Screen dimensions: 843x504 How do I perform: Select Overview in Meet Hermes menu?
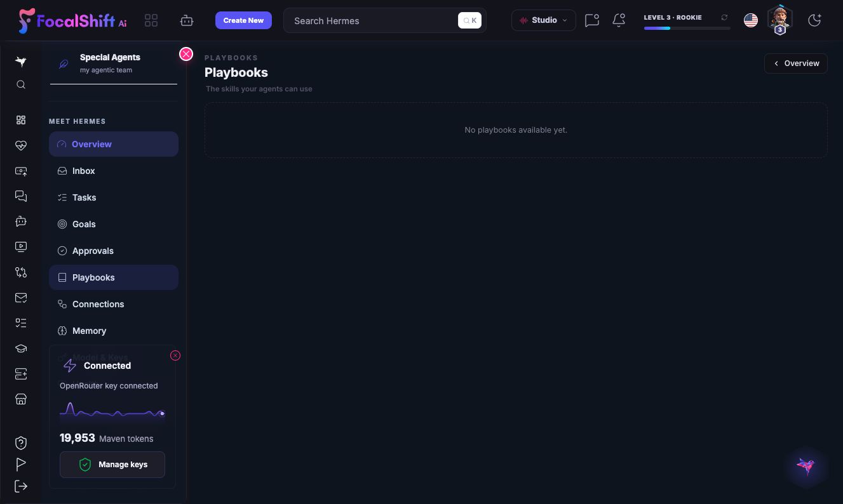click(x=114, y=144)
